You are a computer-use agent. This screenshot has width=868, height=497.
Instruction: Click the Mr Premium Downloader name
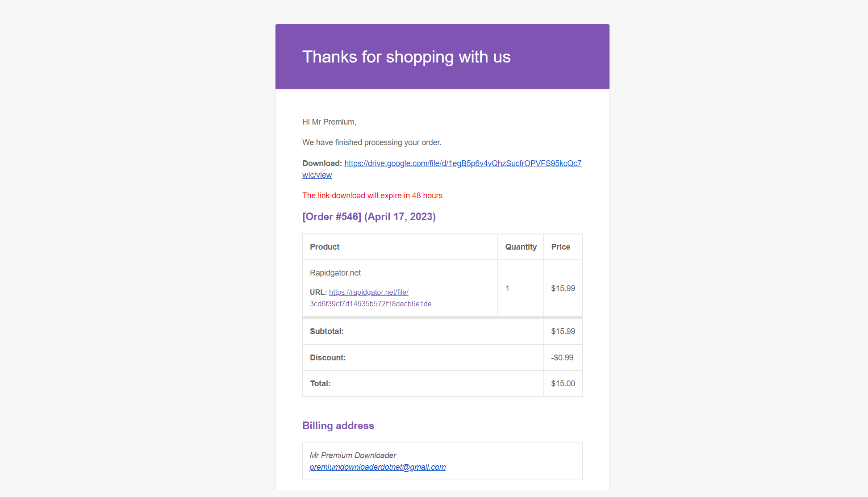[353, 455]
